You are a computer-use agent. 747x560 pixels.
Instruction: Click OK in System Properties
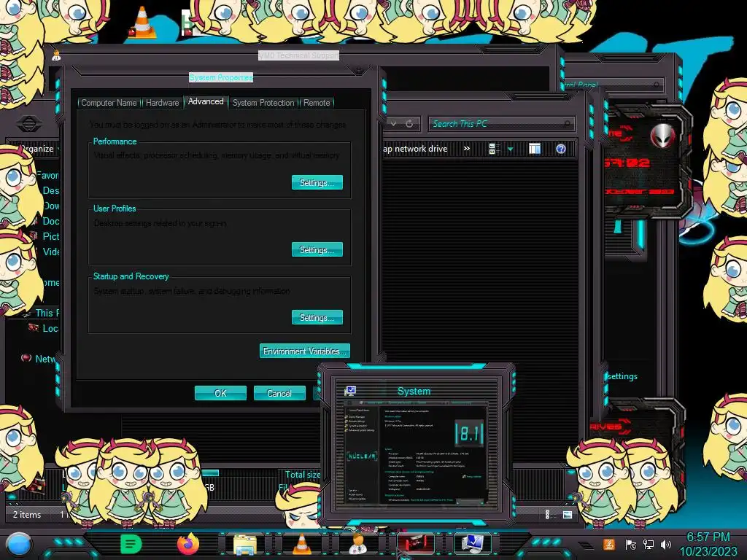pos(220,393)
